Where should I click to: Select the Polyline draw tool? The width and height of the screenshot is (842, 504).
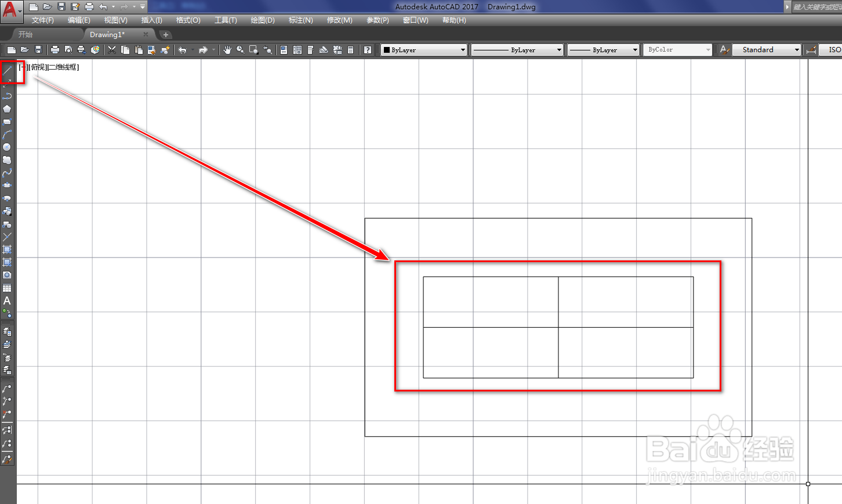(7, 96)
